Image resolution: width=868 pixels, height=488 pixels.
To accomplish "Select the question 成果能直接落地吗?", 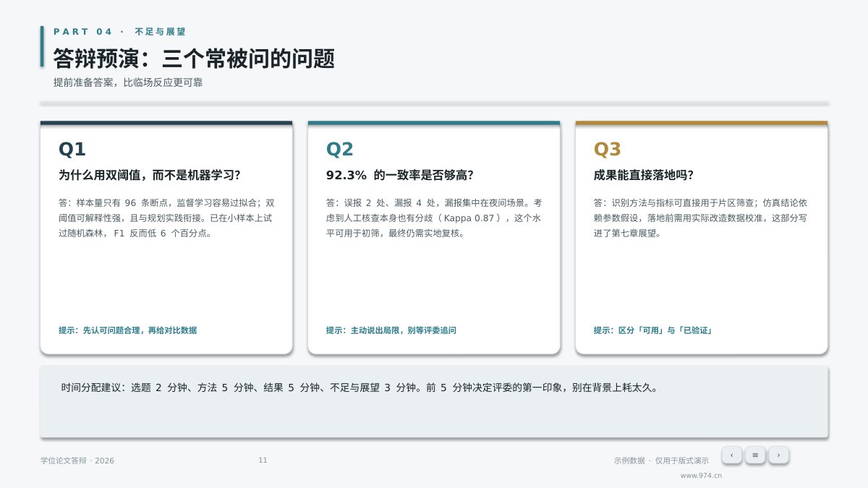I will (x=644, y=175).
